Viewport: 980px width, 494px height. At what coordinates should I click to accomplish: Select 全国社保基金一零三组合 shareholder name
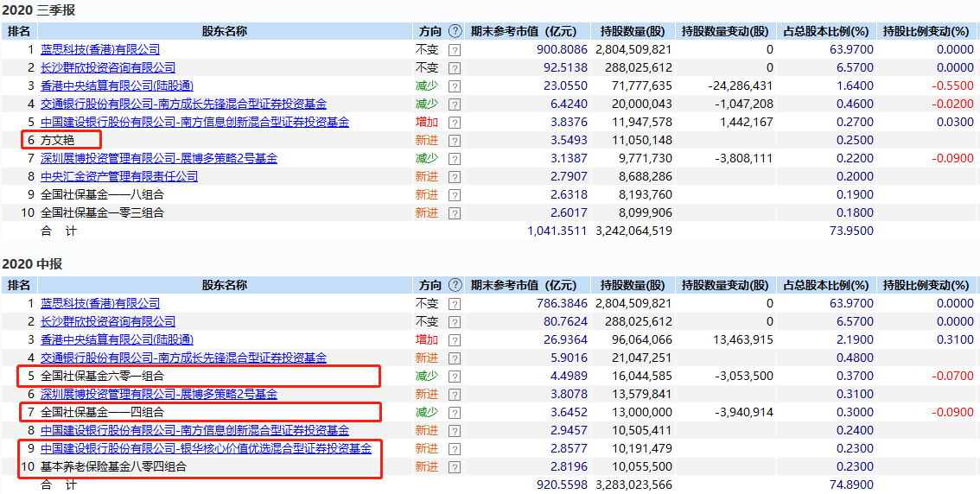pos(102,212)
